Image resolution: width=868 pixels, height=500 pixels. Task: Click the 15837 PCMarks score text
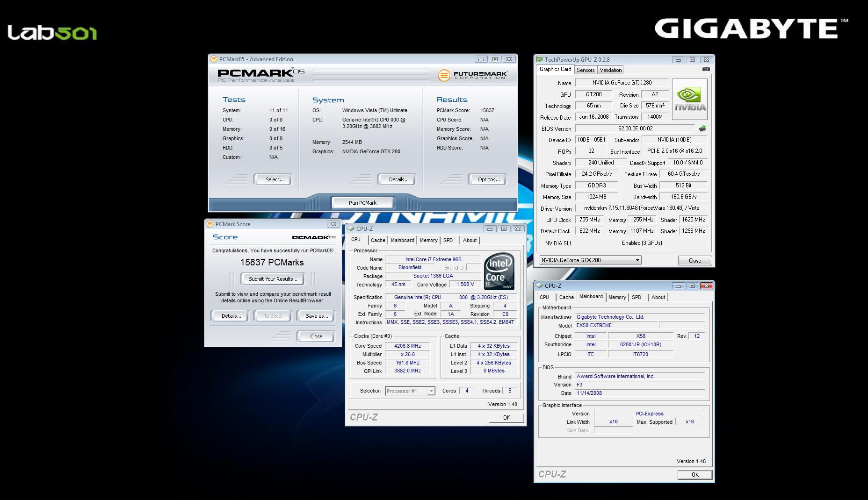point(272,263)
